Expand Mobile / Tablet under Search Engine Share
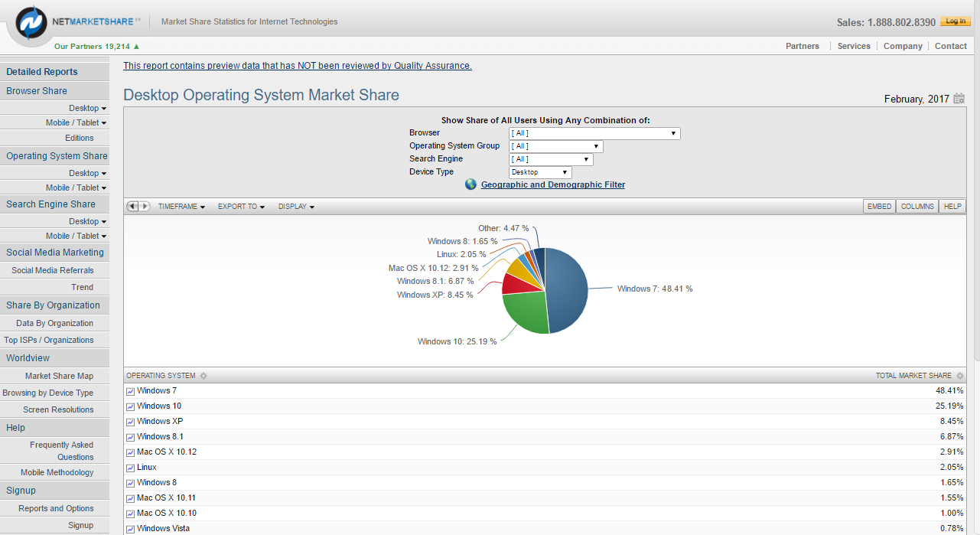Viewport: 980px width, 535px height. (76, 236)
